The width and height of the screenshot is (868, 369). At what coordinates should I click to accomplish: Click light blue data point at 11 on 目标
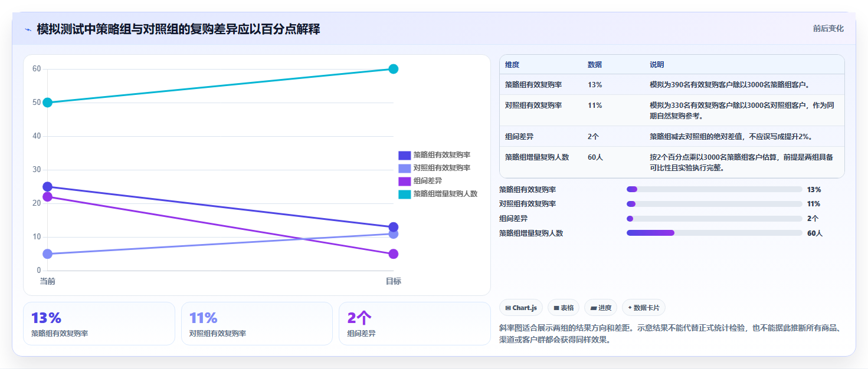[x=394, y=234]
